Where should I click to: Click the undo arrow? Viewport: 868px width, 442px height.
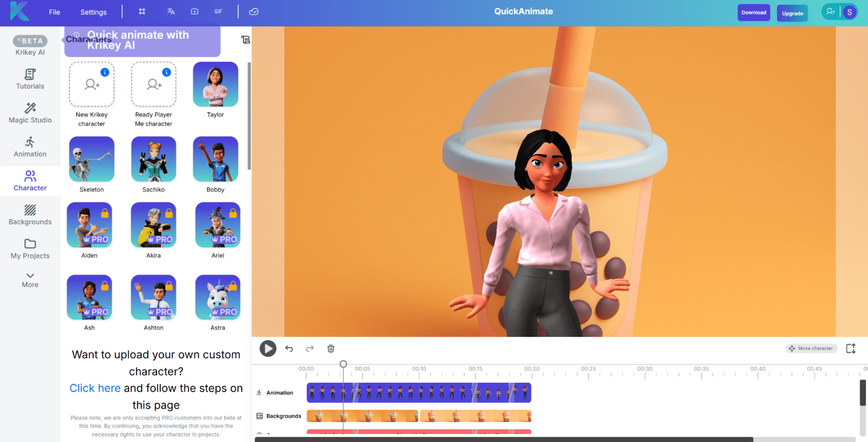pyautogui.click(x=289, y=348)
